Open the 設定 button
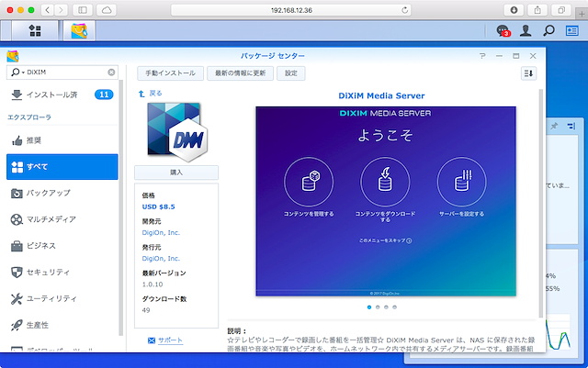Screen dimensions: 588x368 [291, 73]
